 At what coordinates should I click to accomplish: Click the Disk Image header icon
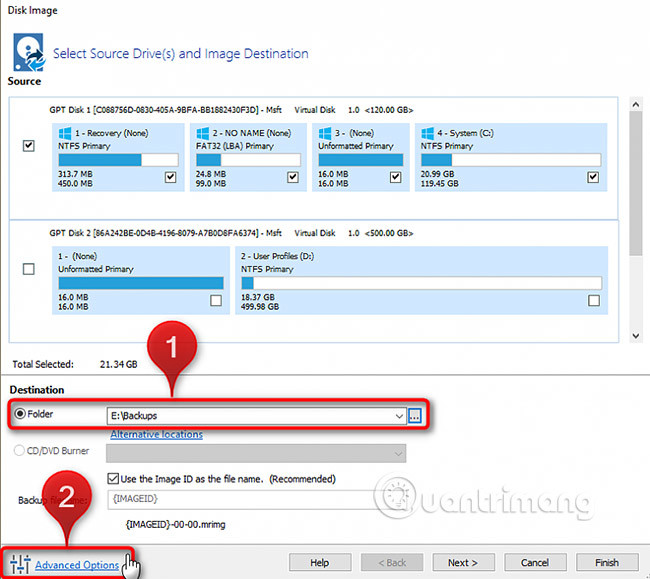[28, 53]
